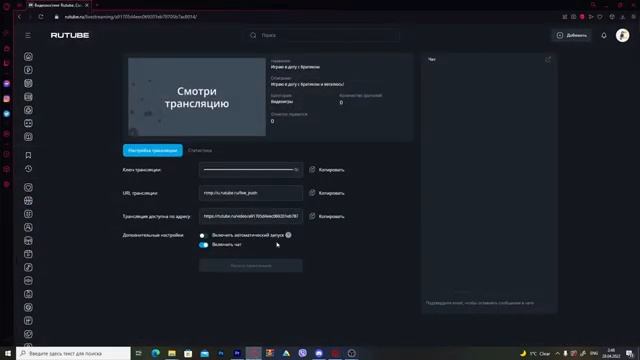Viewport: 640px width, 360px height.
Task: Reload the page in browser
Action: pyautogui.click(x=41, y=17)
